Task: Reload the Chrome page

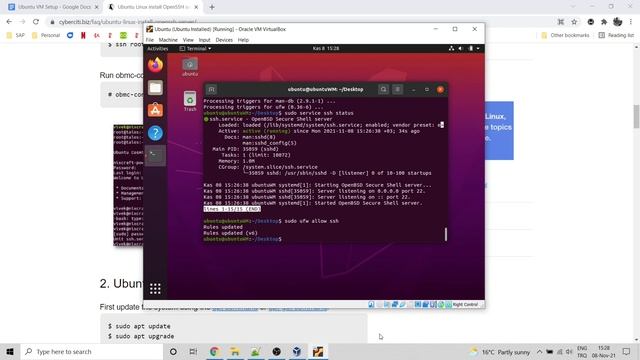Action: [x=36, y=22]
